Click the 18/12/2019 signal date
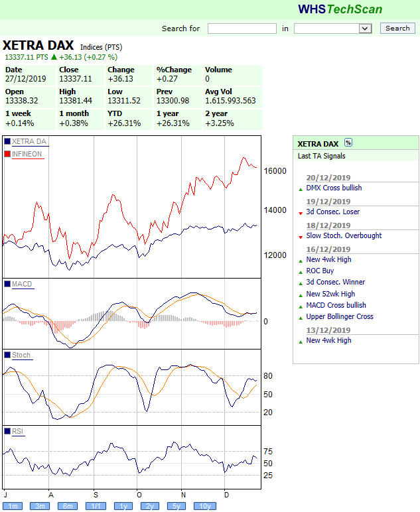The width and height of the screenshot is (420, 512). click(x=328, y=225)
